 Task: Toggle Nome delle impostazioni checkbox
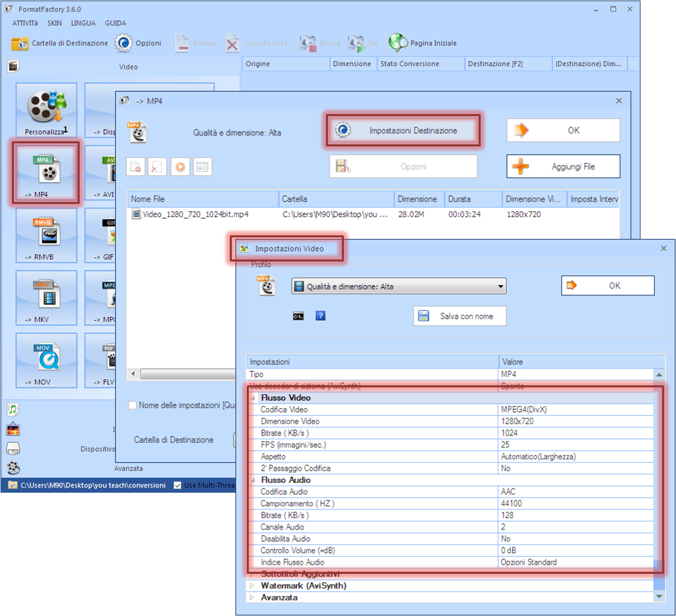point(133,405)
